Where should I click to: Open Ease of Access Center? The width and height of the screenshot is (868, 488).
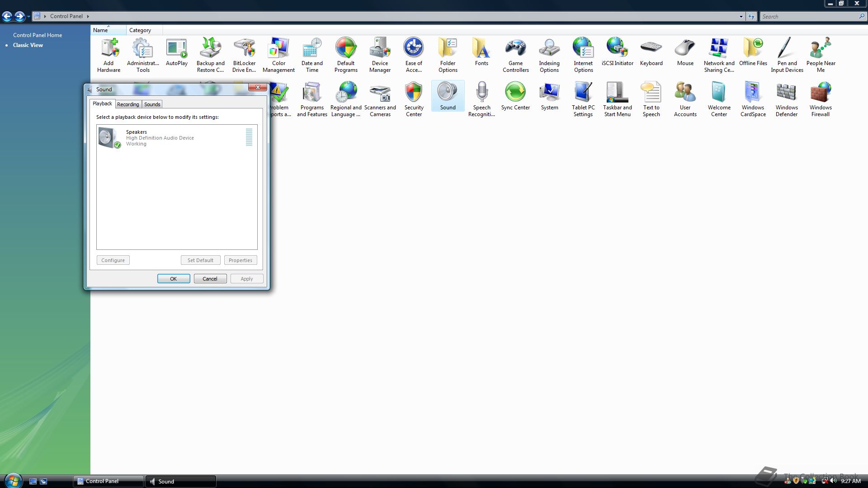tap(414, 55)
